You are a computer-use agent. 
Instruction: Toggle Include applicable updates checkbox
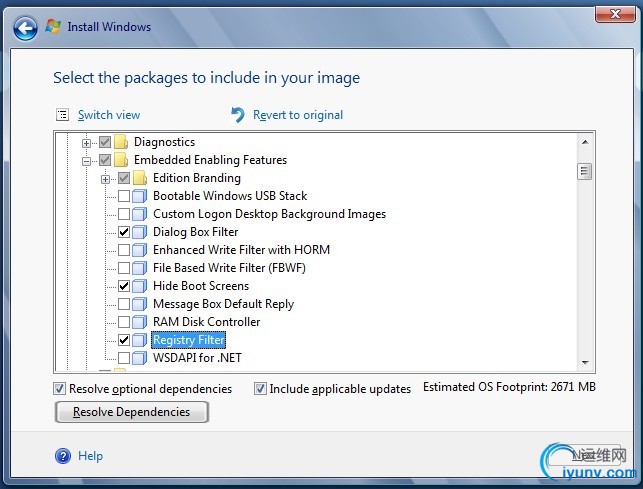pyautogui.click(x=260, y=388)
